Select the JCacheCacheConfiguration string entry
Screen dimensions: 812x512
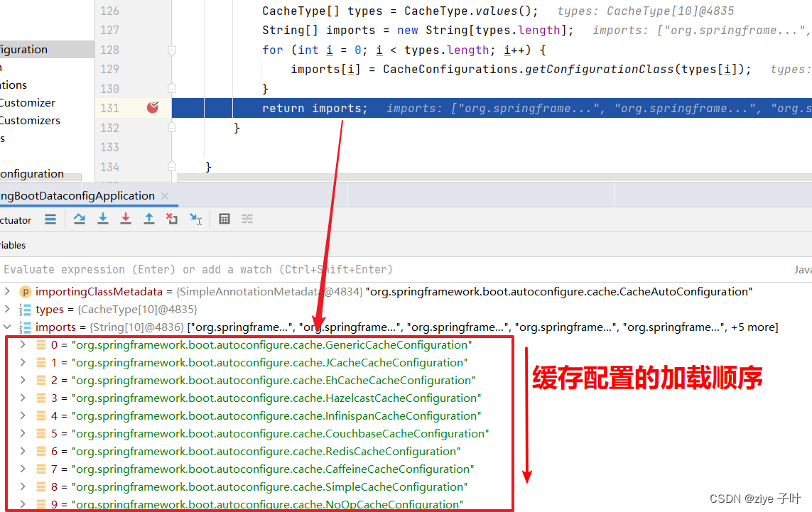(270, 362)
